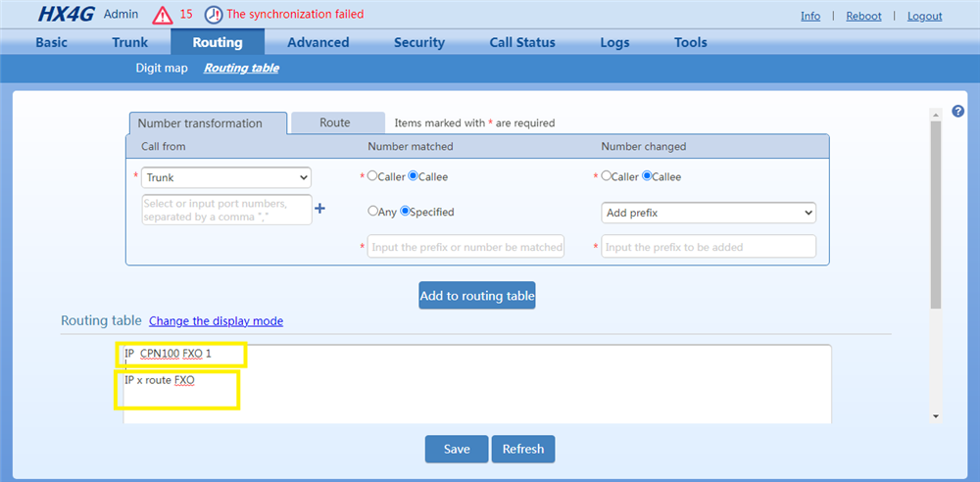Open the Trunk call-from dropdown
The height and width of the screenshot is (482, 980).
pyautogui.click(x=226, y=177)
